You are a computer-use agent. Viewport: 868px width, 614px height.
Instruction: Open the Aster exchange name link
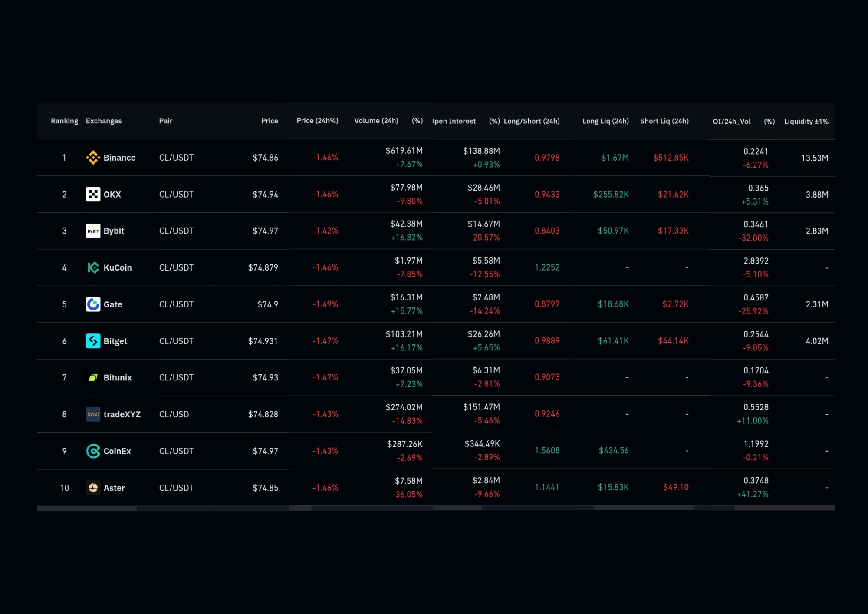(x=114, y=488)
